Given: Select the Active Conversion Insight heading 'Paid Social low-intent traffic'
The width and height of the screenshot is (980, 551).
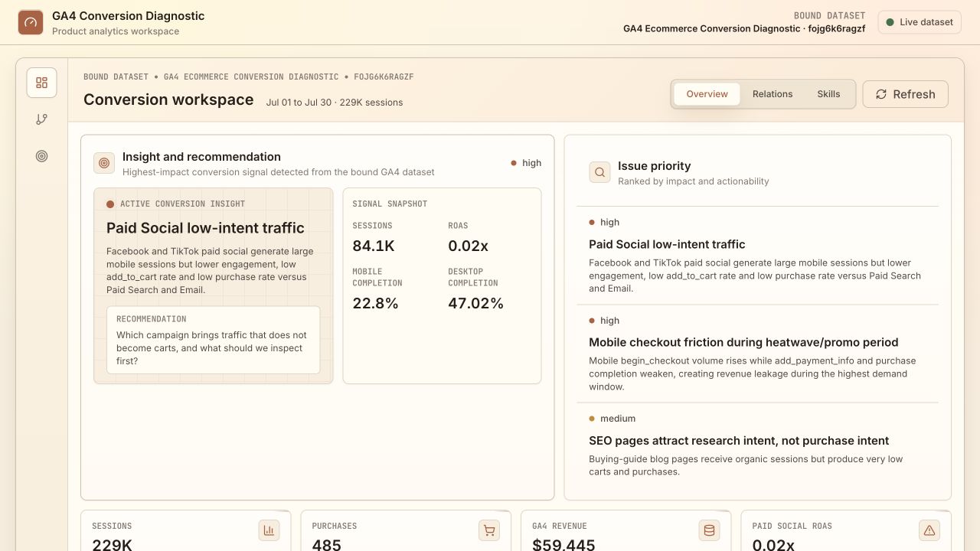Looking at the screenshot, I should (x=205, y=228).
